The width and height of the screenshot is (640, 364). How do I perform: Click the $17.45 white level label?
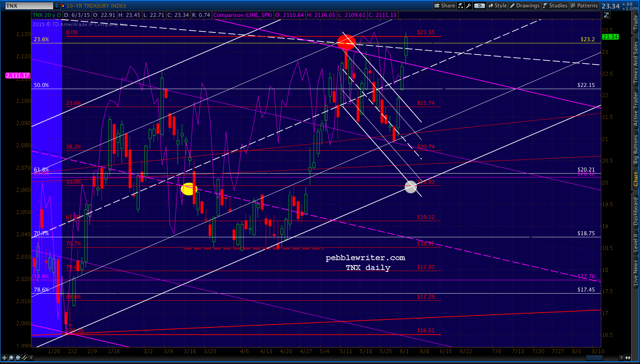point(586,290)
